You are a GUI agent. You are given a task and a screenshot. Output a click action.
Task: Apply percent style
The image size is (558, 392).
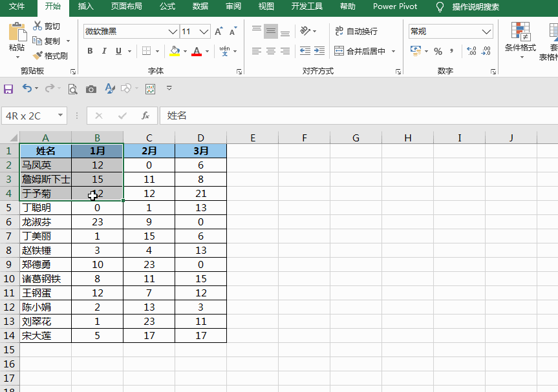(438, 51)
